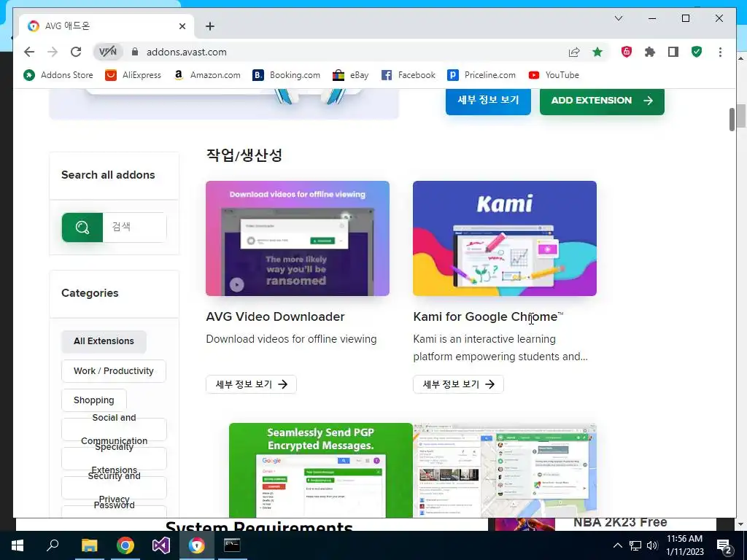Select Shopping category
Screen dimensions: 747x560
[x=94, y=400]
